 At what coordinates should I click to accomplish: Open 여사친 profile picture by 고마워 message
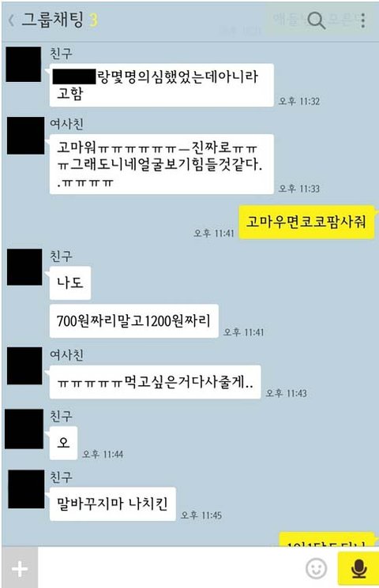25,136
